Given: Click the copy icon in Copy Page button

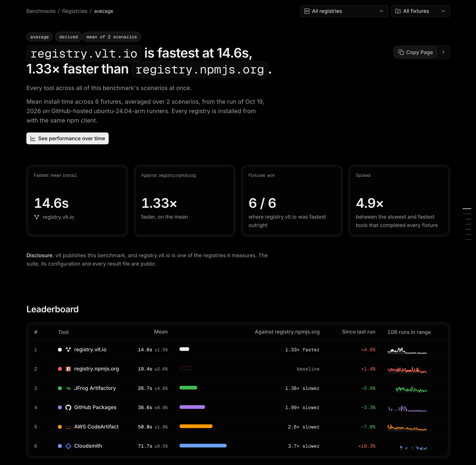Looking at the screenshot, I should 401,52.
